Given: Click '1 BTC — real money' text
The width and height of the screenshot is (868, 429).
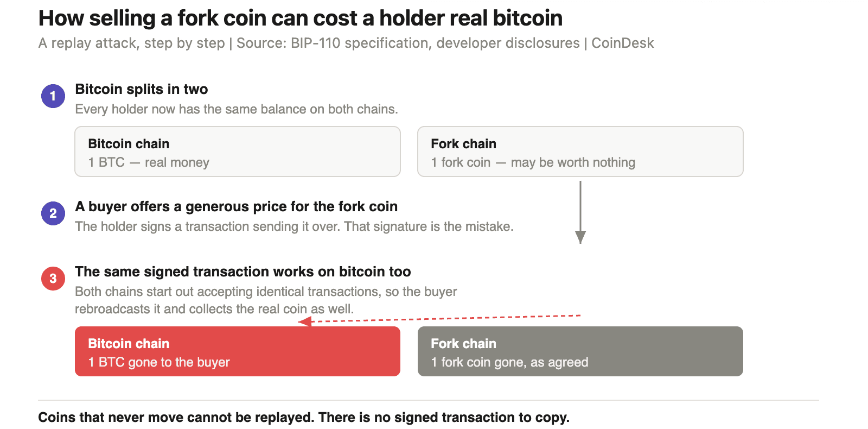Looking at the screenshot, I should [x=149, y=162].
